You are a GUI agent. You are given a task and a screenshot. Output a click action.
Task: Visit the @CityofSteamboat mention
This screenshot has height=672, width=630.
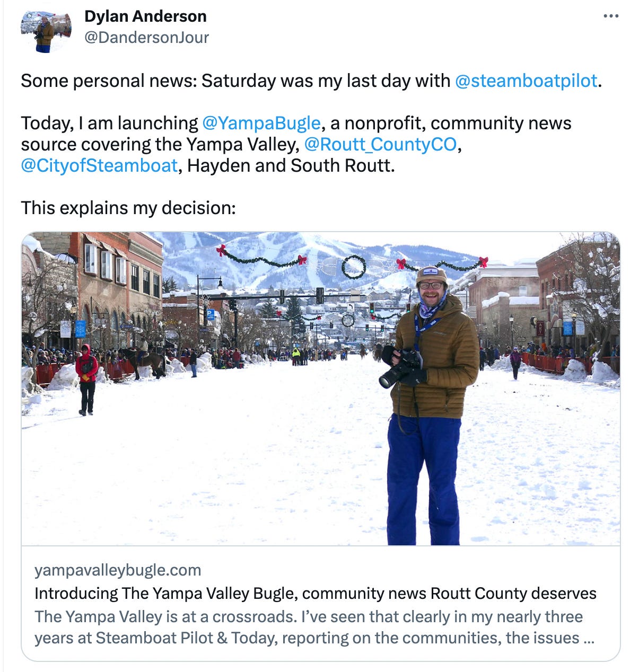[x=99, y=165]
